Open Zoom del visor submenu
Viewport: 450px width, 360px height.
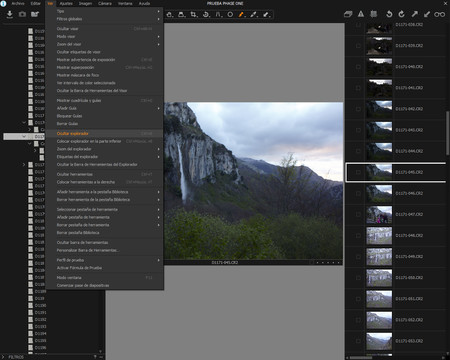tap(105, 44)
